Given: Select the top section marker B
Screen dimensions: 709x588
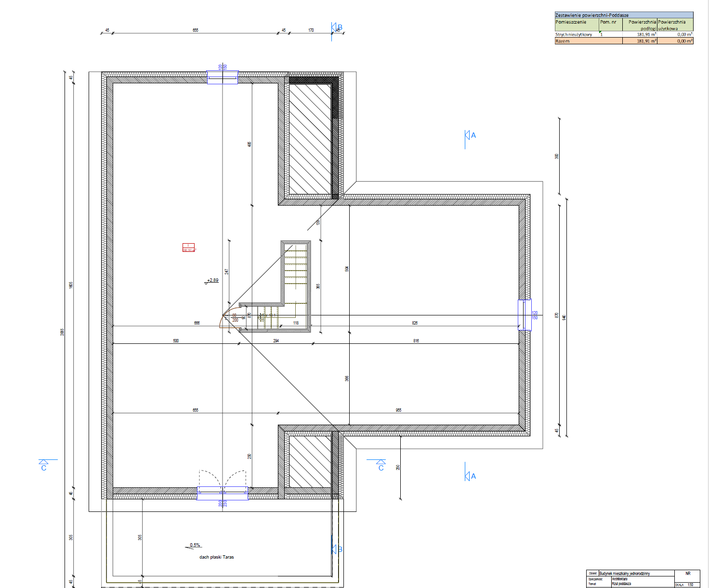Looking at the screenshot, I should pos(336,28).
